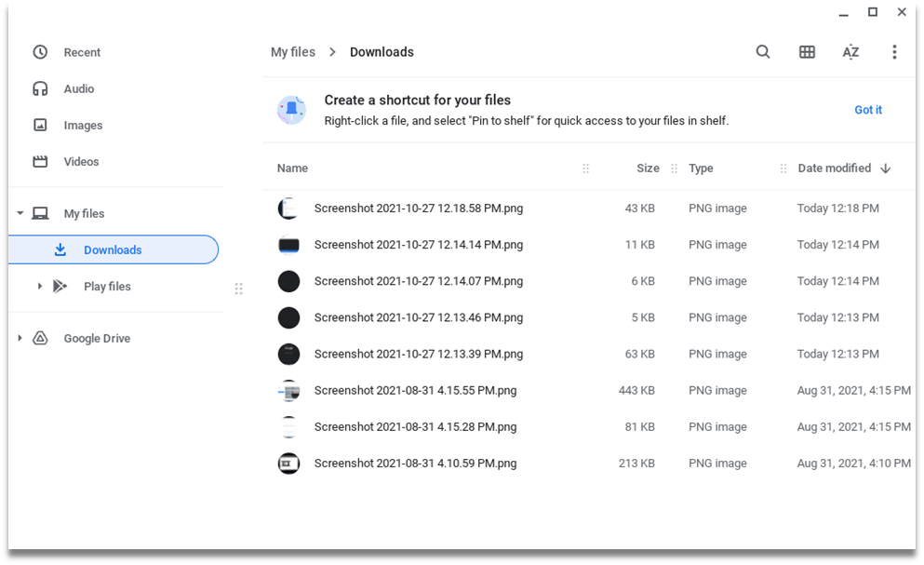Open the Google Drive section
Viewport: 924px width, 565px height.
point(97,338)
